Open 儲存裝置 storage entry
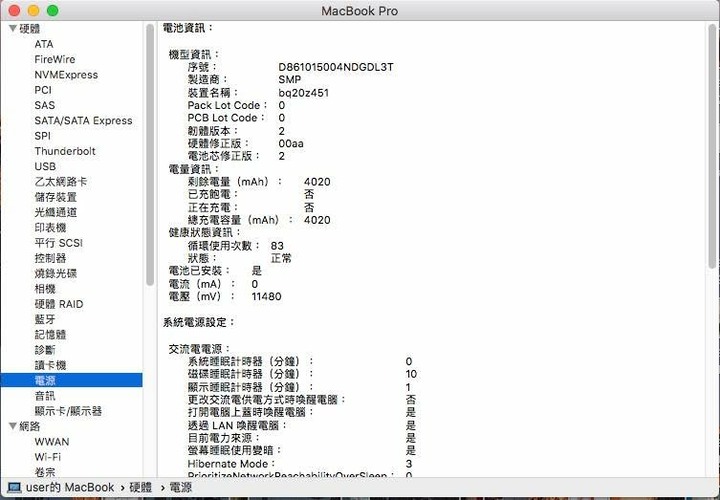 pyautogui.click(x=56, y=197)
